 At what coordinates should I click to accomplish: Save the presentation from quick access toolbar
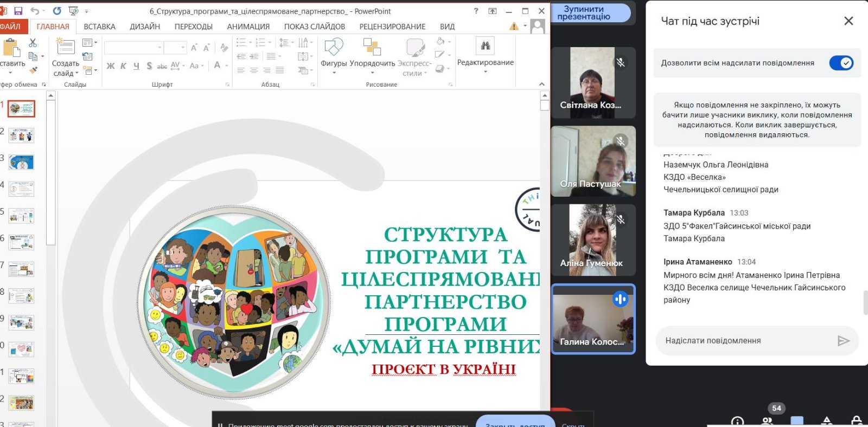pyautogui.click(x=18, y=11)
